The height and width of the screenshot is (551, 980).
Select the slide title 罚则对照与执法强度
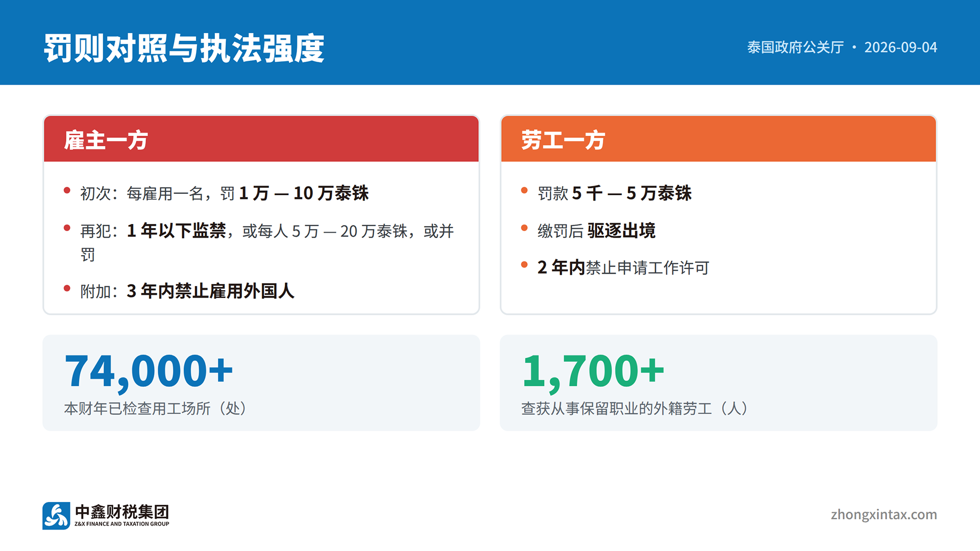tap(184, 48)
